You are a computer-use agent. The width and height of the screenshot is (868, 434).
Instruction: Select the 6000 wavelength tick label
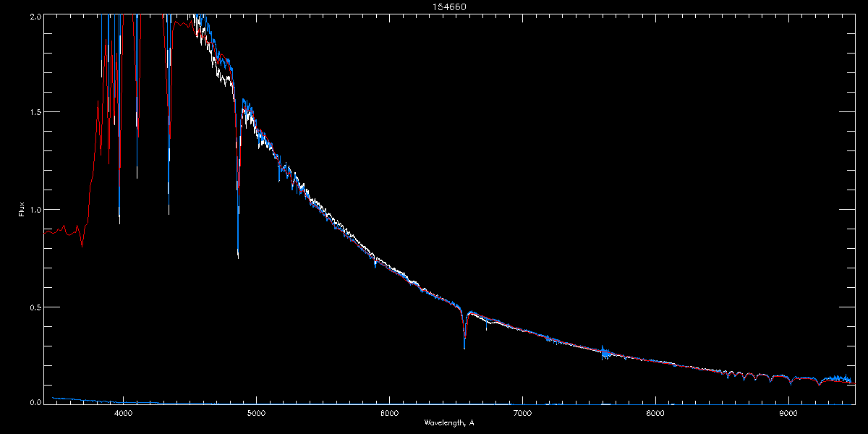tap(389, 413)
